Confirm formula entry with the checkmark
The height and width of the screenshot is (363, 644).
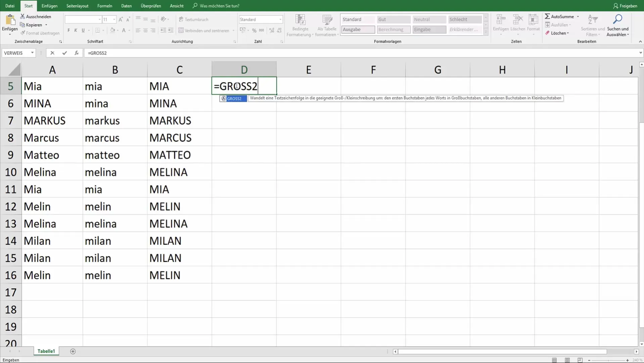pyautogui.click(x=64, y=53)
